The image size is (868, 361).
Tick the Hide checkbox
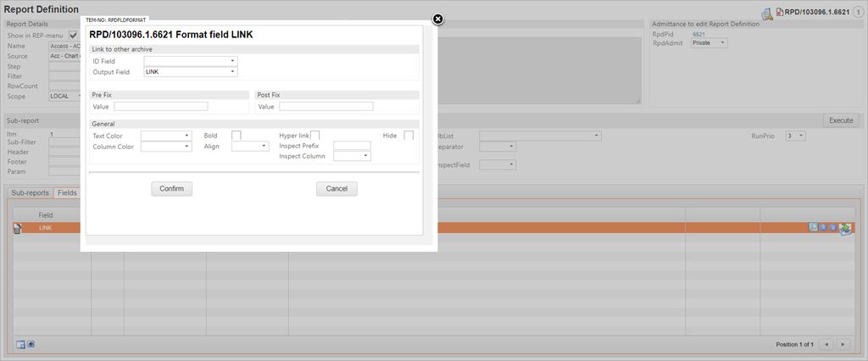[x=409, y=136]
